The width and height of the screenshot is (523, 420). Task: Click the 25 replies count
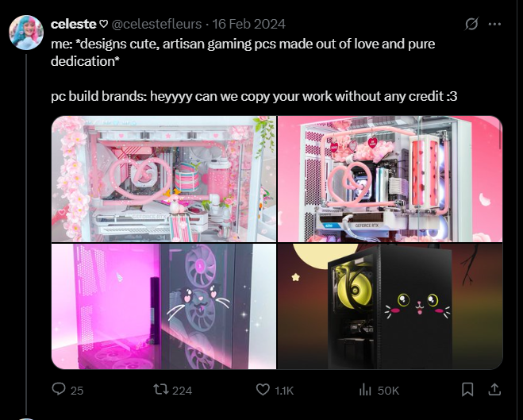point(77,391)
